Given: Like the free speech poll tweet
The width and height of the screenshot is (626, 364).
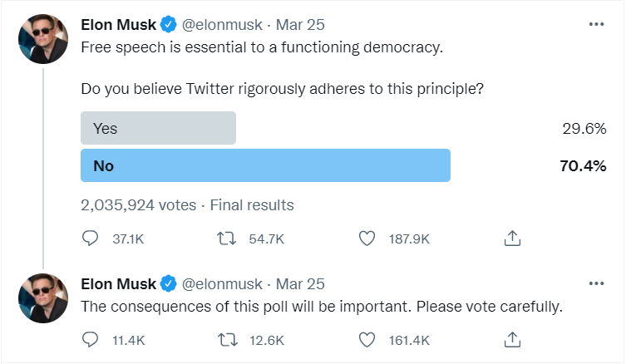Looking at the screenshot, I should pos(367,239).
